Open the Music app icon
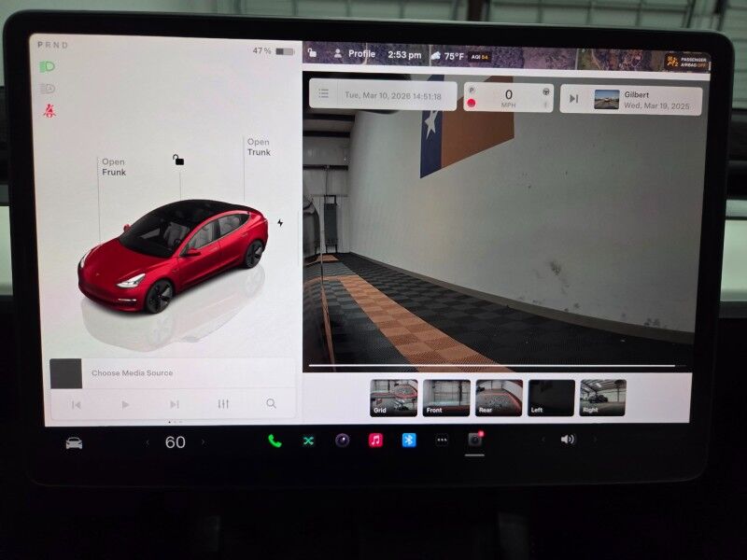This screenshot has height=560, width=747. coord(375,441)
